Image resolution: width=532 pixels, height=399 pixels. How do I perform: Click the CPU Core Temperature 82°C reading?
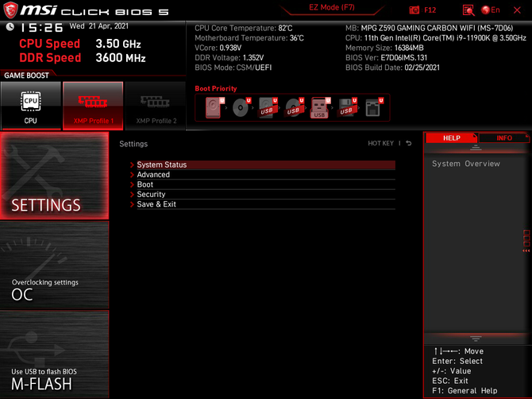243,28
